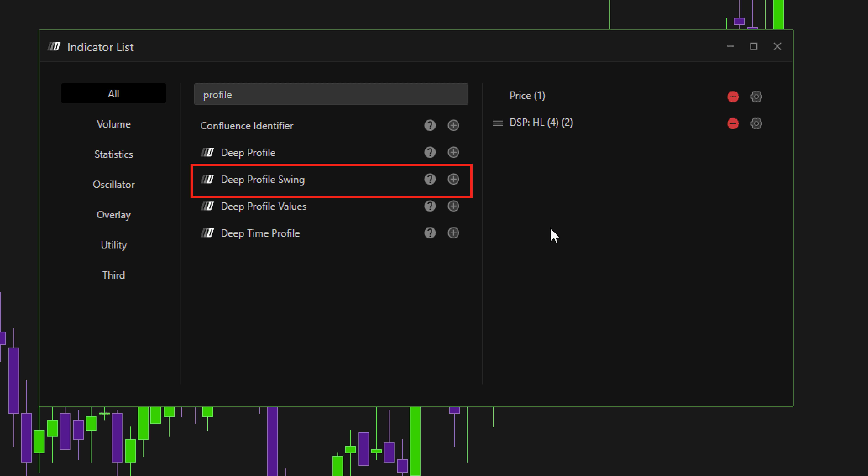The height and width of the screenshot is (476, 868).
Task: Switch to the Oscillator category
Action: tap(114, 184)
